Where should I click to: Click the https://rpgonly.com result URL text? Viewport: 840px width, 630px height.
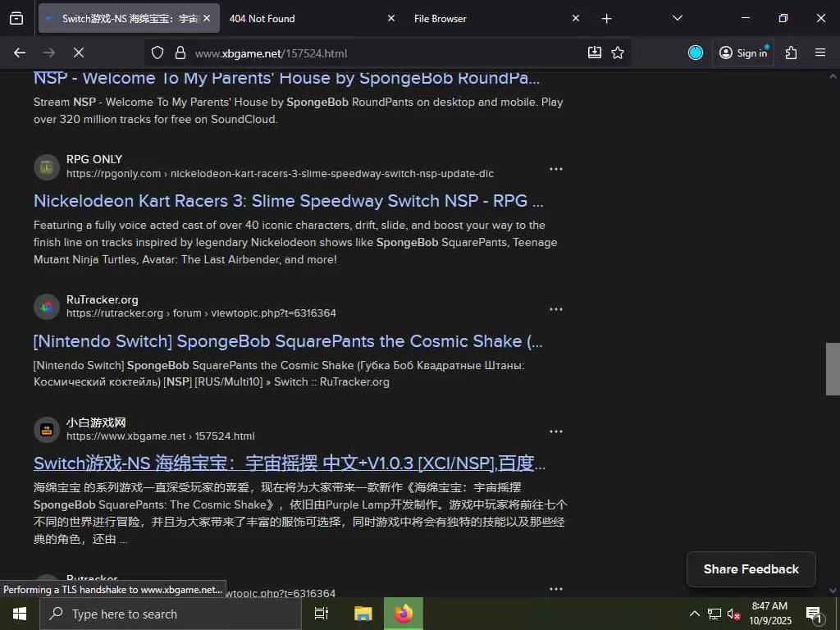tap(280, 174)
